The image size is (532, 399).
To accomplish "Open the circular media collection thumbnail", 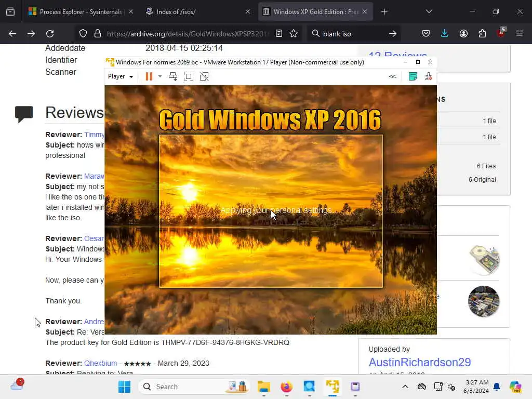I will (x=484, y=301).
